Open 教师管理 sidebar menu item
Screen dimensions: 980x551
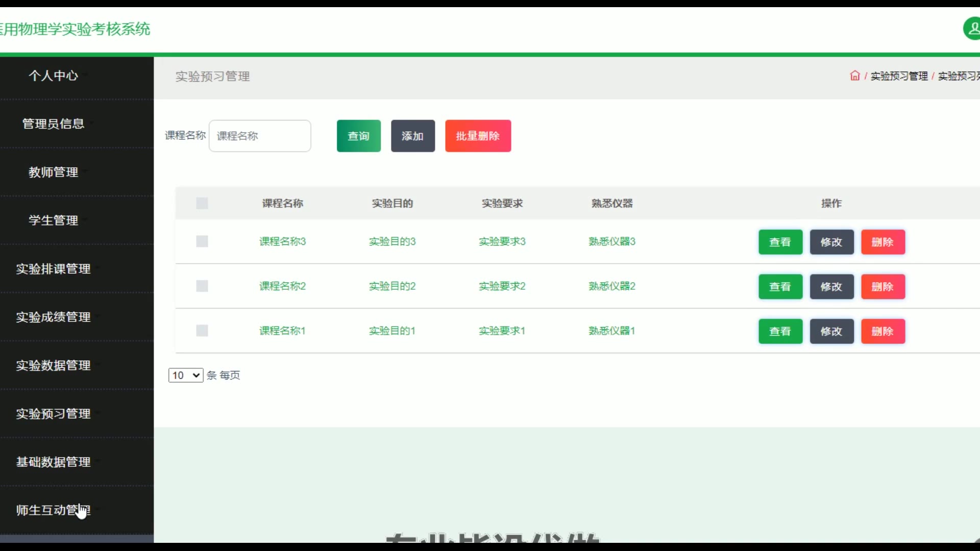coord(53,172)
